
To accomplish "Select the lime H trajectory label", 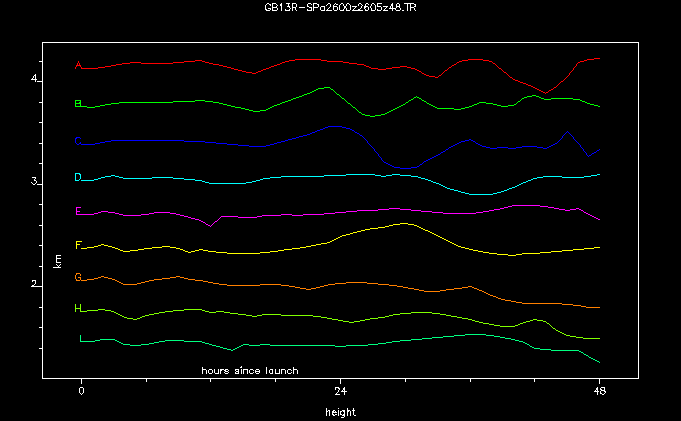I will 78,309.
